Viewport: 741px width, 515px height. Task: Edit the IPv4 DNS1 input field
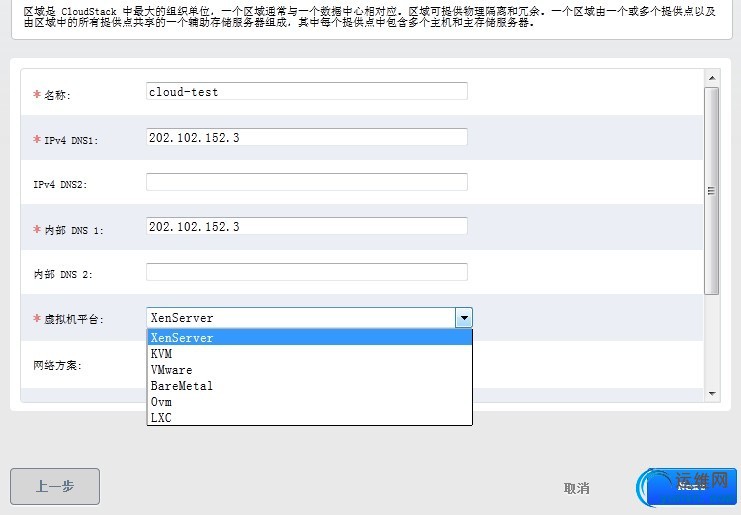(x=307, y=137)
